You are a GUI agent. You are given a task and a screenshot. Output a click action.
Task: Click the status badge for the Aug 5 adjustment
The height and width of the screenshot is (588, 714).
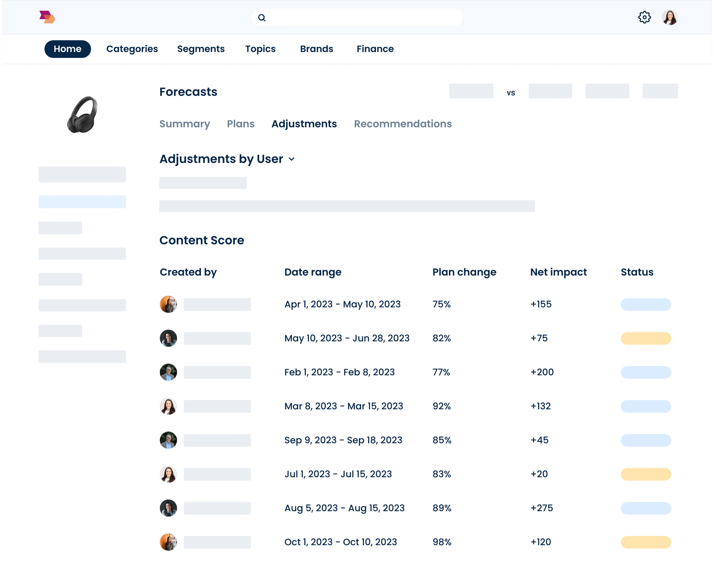pos(645,508)
